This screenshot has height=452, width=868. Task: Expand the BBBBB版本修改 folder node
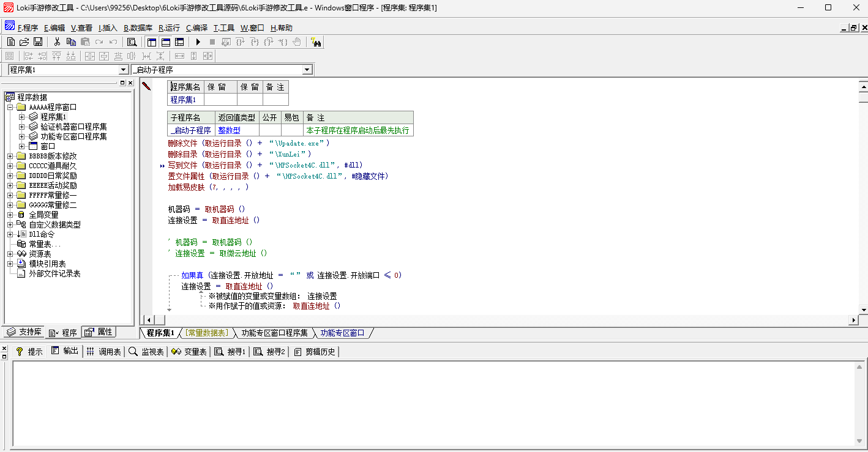10,156
